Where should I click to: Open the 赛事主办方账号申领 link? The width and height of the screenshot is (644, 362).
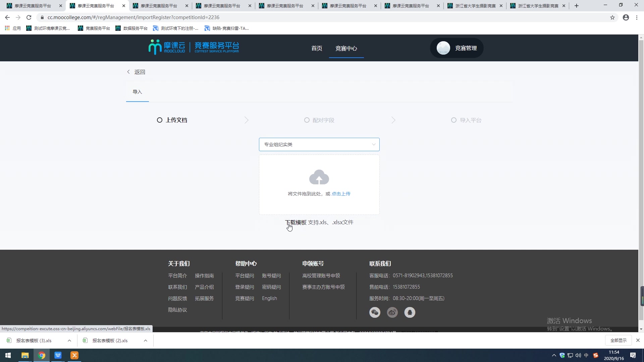[x=323, y=287]
